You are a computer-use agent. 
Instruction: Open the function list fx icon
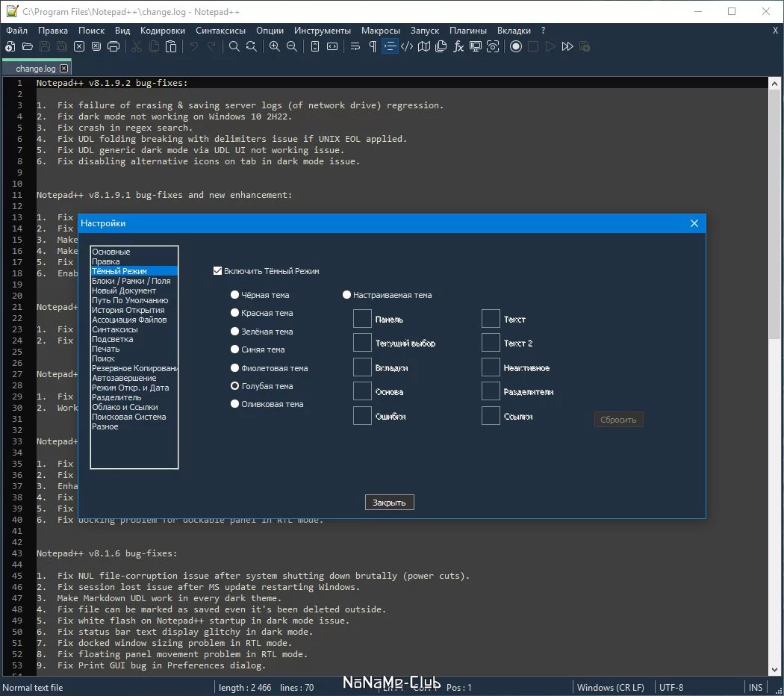pyautogui.click(x=458, y=46)
